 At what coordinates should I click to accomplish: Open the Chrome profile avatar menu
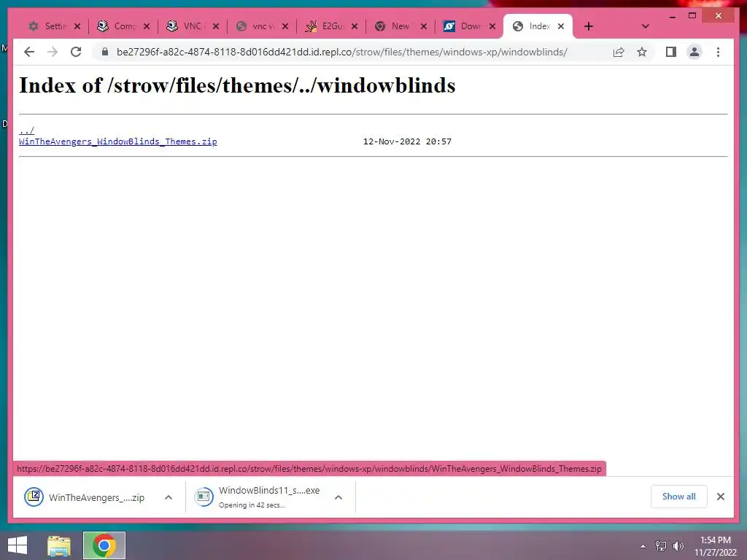point(694,52)
